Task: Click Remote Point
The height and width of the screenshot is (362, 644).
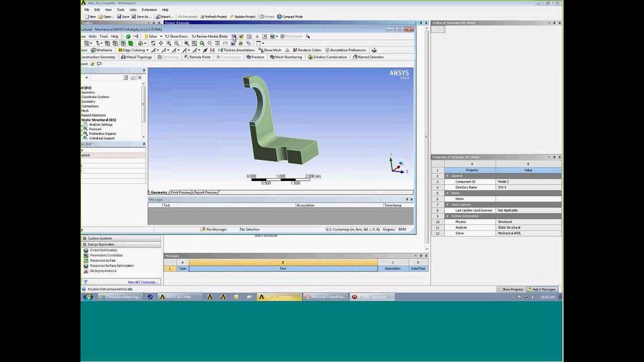Action: point(197,57)
